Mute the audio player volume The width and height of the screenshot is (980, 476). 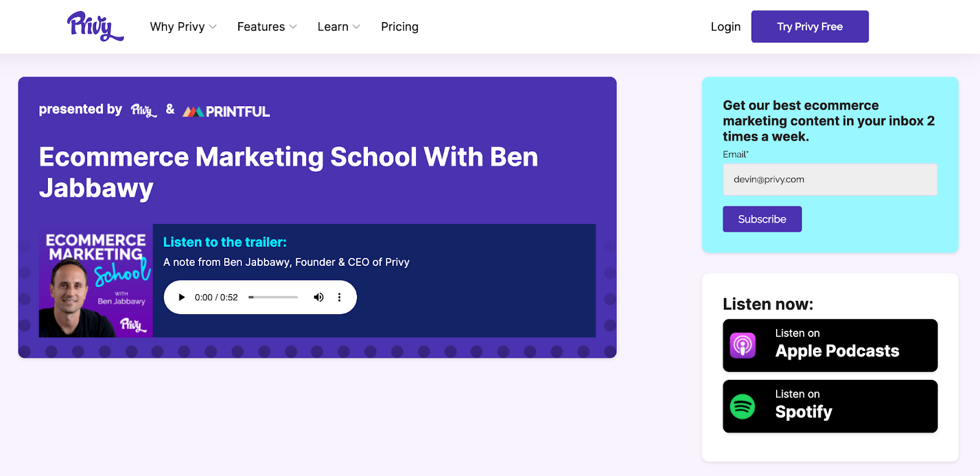coord(318,297)
